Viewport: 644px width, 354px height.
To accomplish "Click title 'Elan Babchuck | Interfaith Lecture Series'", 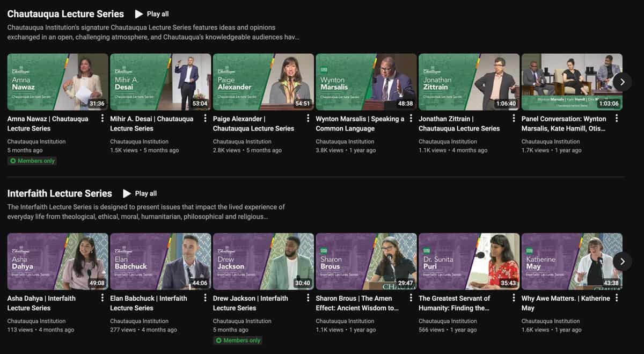I will point(149,303).
